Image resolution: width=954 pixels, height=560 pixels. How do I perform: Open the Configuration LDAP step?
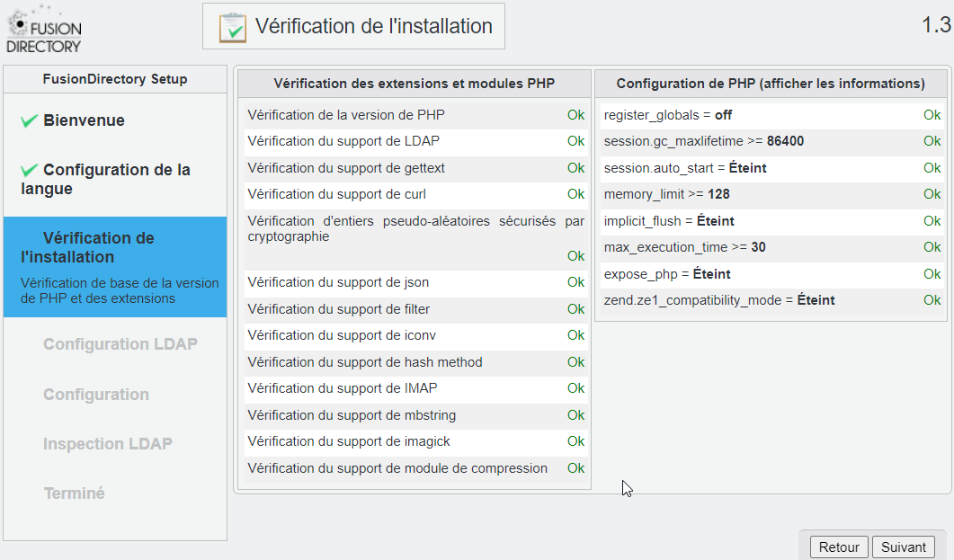tap(120, 344)
